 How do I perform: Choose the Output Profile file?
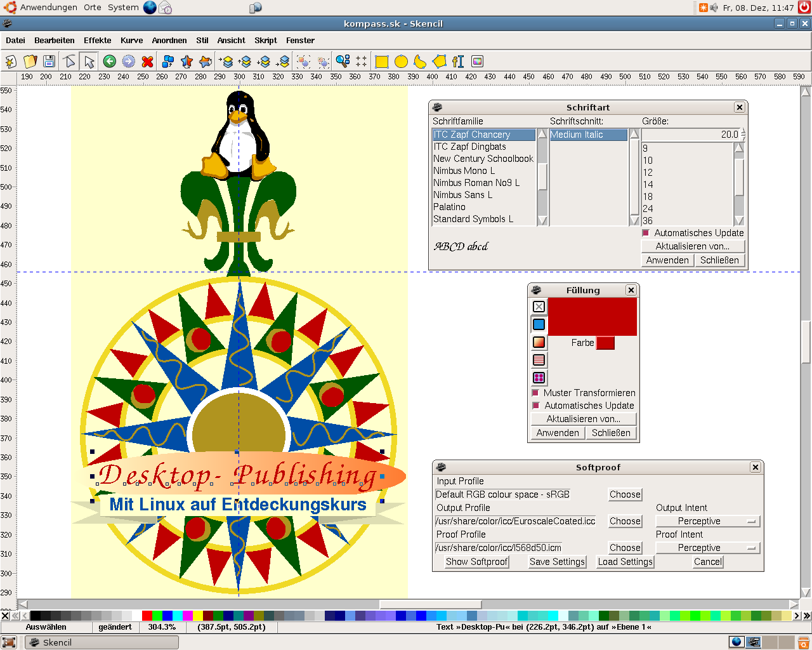point(625,521)
